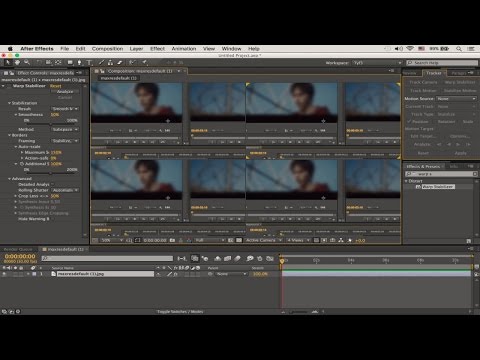The height and width of the screenshot is (360, 480).
Task: Expand the Crop Less Smooth More property
Action: (x=15, y=196)
